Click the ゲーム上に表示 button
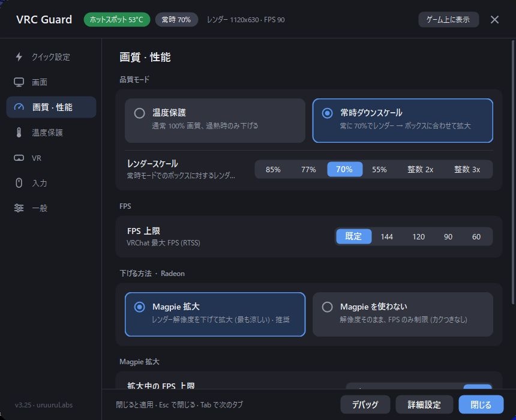 pyautogui.click(x=449, y=20)
